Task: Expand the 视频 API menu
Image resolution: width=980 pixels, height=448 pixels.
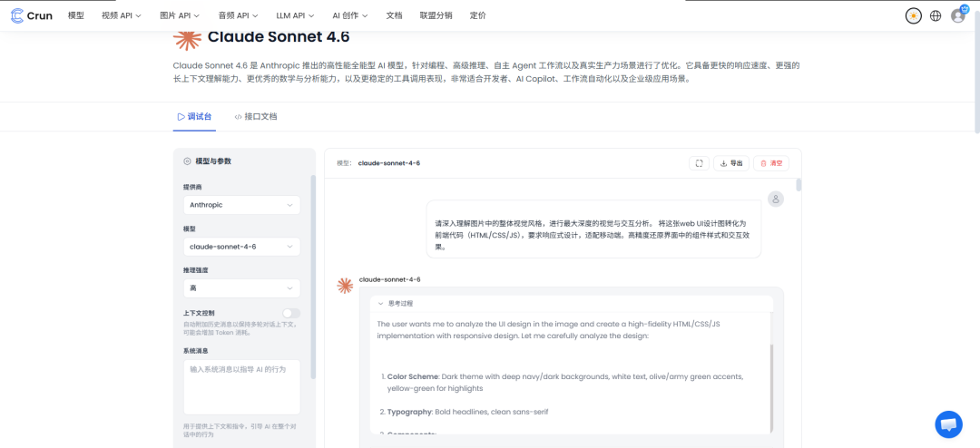Action: (x=122, y=15)
